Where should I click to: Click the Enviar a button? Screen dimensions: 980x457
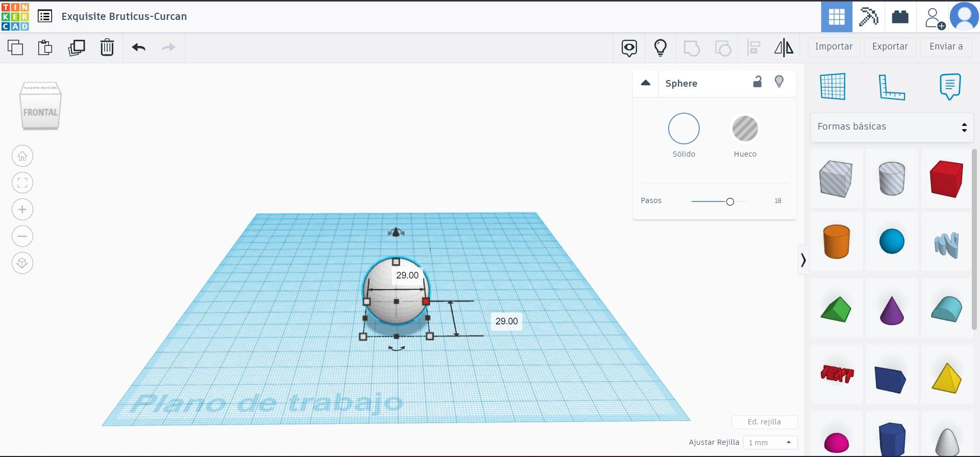pos(946,47)
